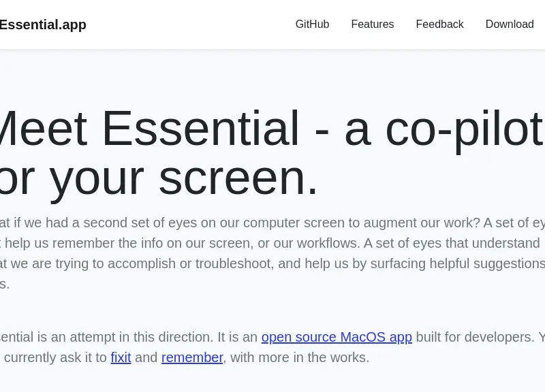Click the introductory paragraph text
Viewport: 545px width, 392px height.
(272, 253)
